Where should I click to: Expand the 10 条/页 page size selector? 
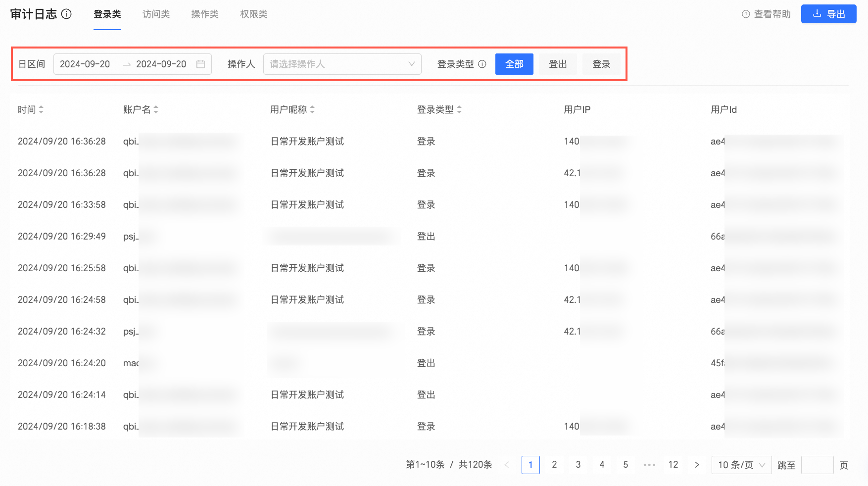click(x=741, y=465)
